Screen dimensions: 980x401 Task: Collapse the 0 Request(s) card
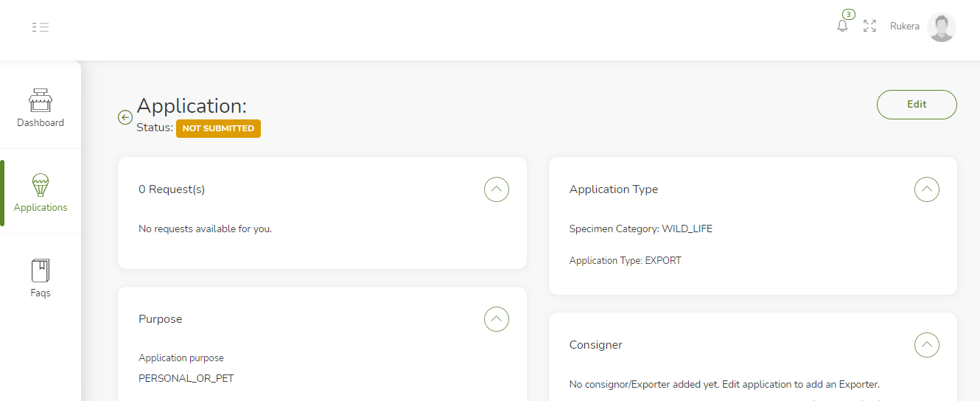pos(496,189)
